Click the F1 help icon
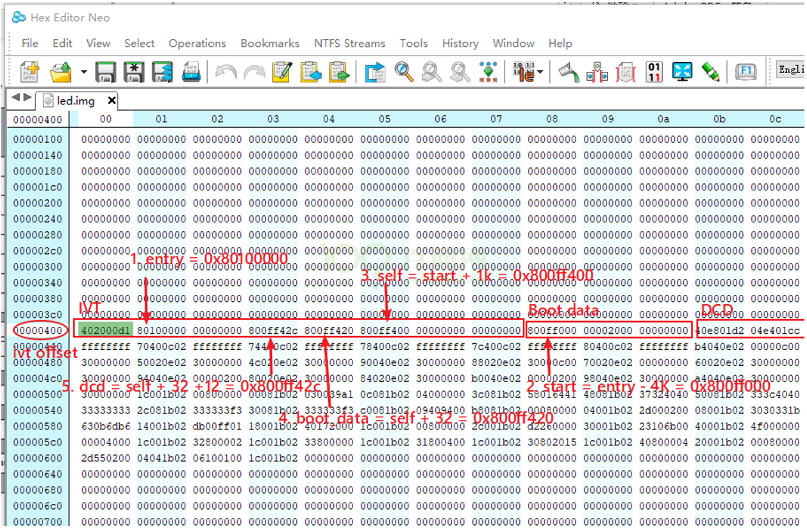Screen dimensions: 807x532 (745, 72)
